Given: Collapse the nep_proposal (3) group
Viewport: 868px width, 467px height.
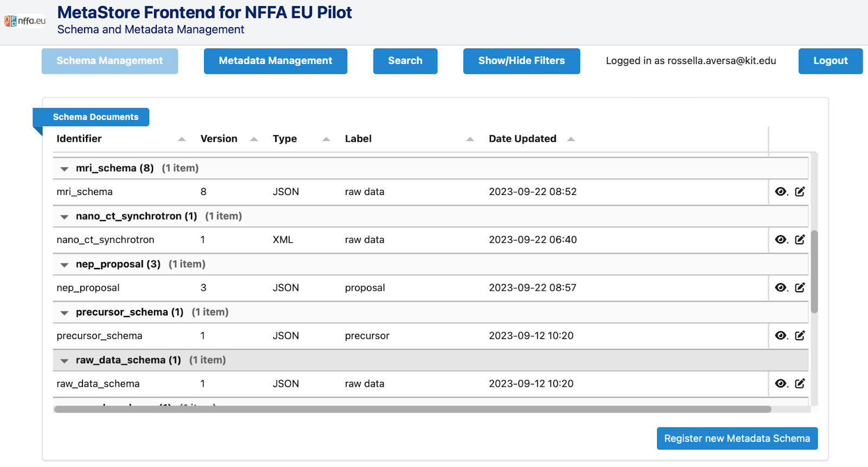Looking at the screenshot, I should [65, 265].
